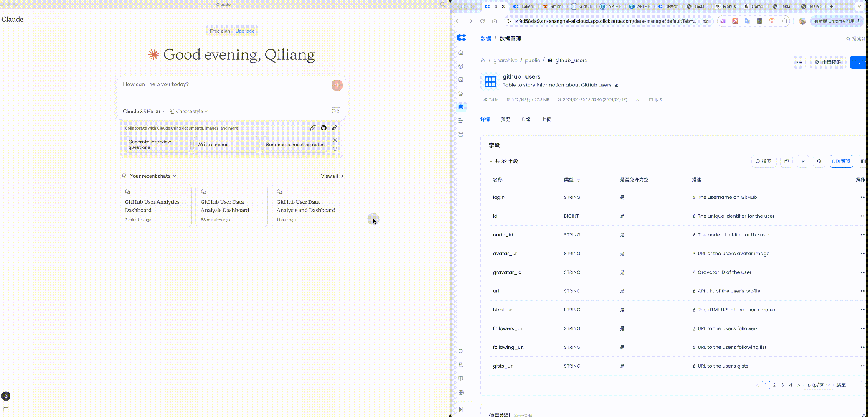This screenshot has width=868, height=417.
Task: Open new Chrome tab with plus
Action: click(832, 6)
